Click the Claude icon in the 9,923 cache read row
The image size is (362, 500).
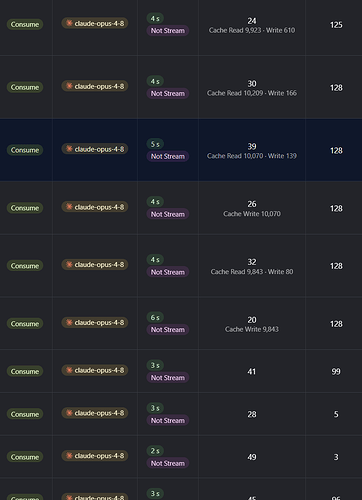tap(69, 23)
